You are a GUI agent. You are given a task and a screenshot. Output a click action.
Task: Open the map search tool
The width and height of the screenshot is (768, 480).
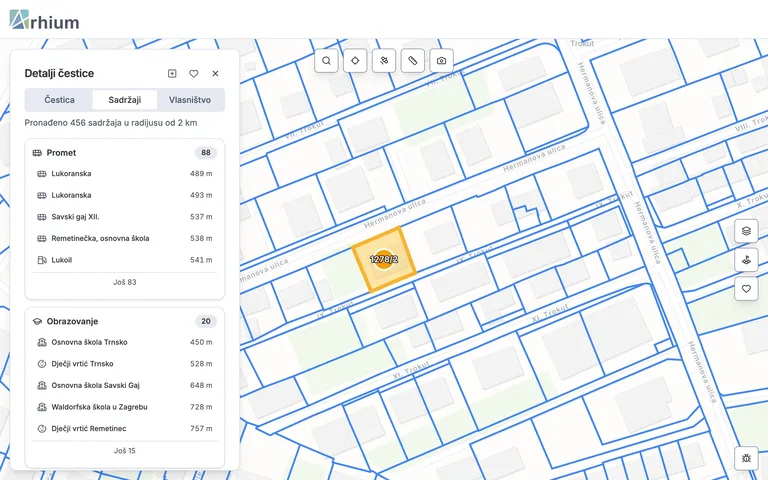point(326,61)
